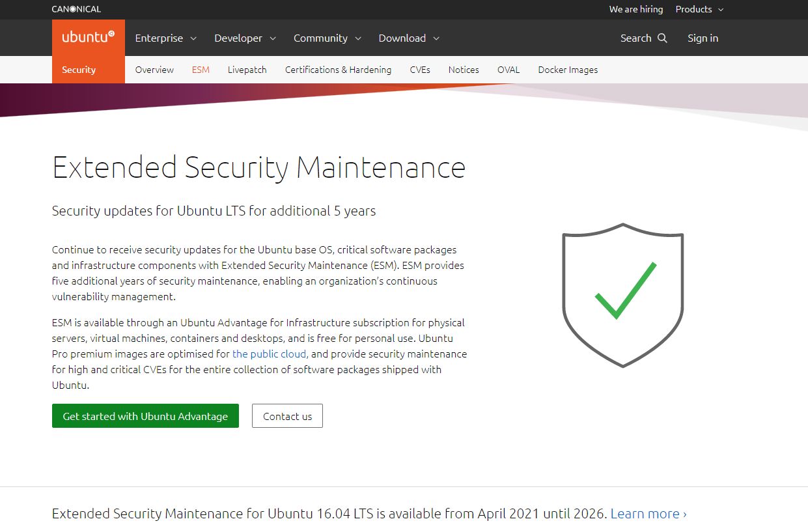Open the CVEs tab
808x532 pixels.
(420, 70)
